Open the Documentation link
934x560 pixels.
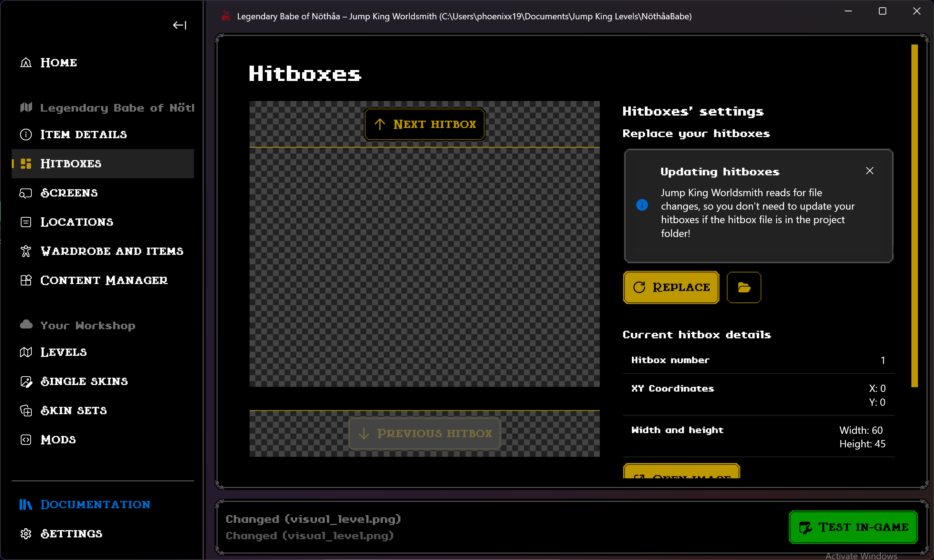click(103, 505)
